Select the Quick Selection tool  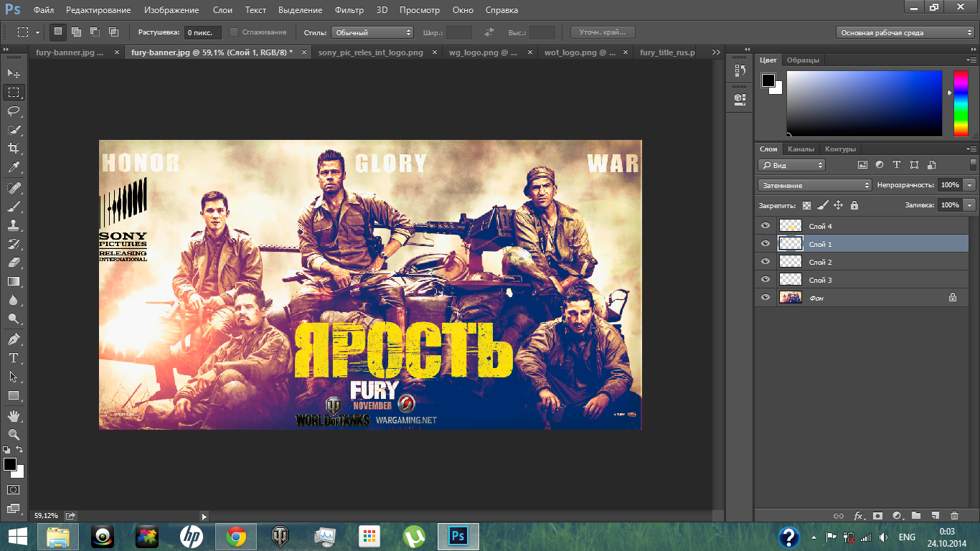pos(14,130)
